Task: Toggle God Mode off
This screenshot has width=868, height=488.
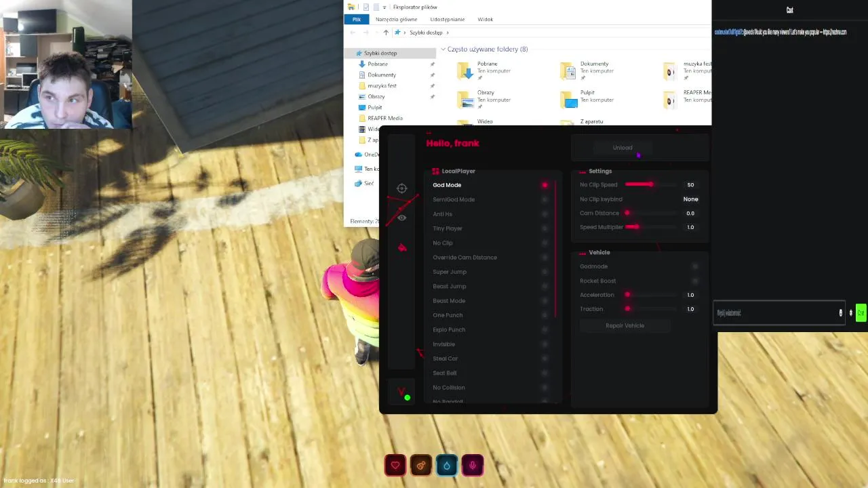Action: [545, 185]
